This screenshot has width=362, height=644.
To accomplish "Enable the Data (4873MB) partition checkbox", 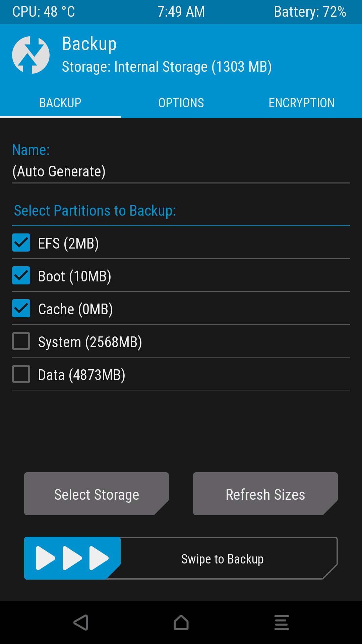I will [x=21, y=374].
